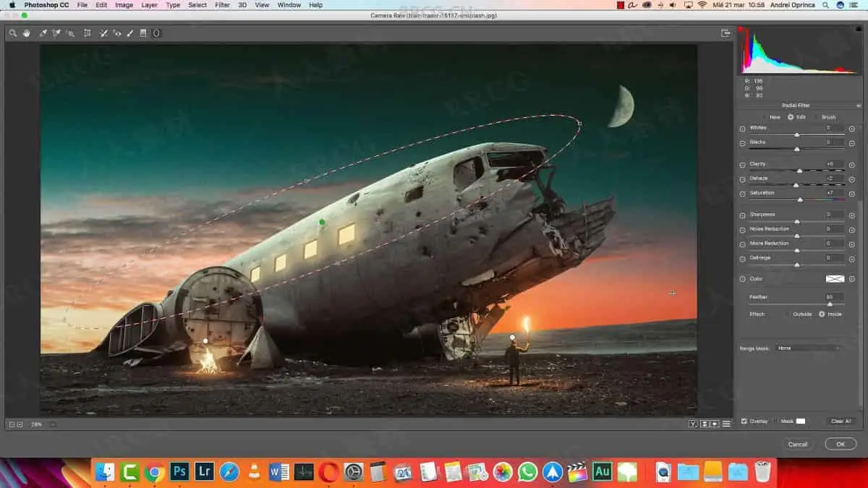
Task: Select the Red Eye Removal tool
Action: (x=117, y=33)
